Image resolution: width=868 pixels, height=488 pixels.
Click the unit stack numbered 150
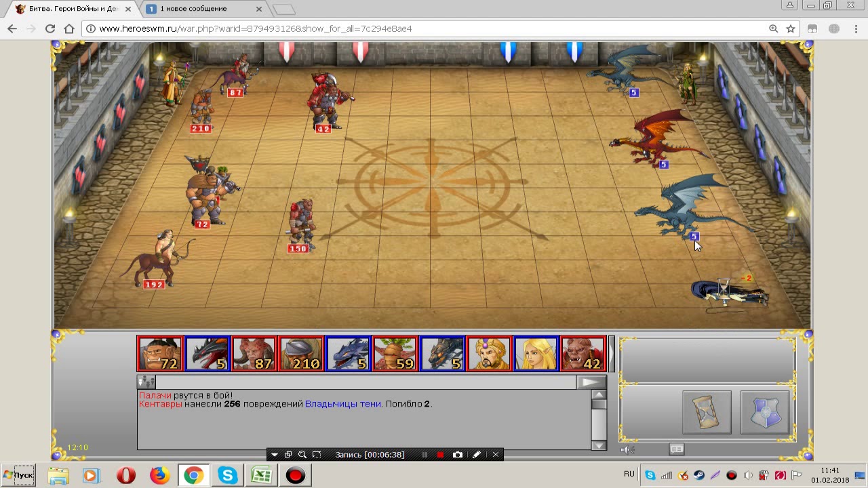(x=301, y=224)
